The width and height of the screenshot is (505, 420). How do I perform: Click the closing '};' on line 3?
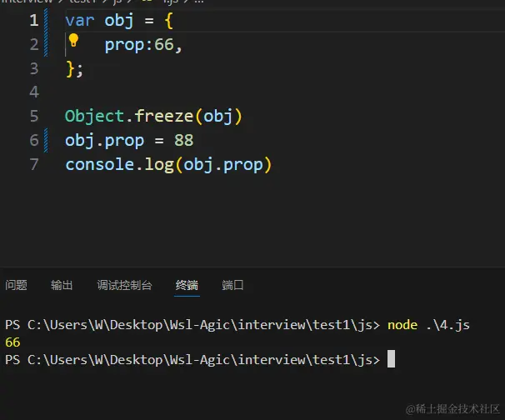[x=74, y=69]
